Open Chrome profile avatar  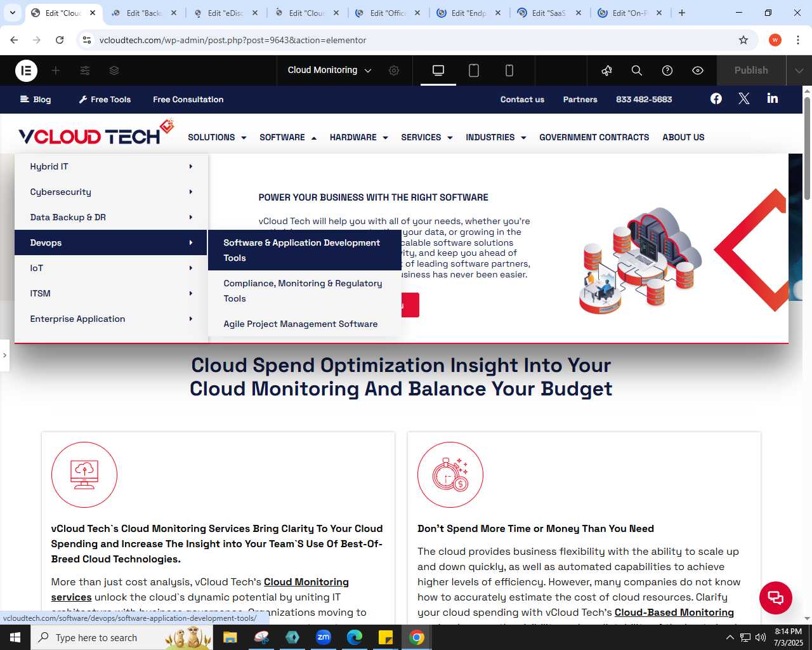pos(775,40)
